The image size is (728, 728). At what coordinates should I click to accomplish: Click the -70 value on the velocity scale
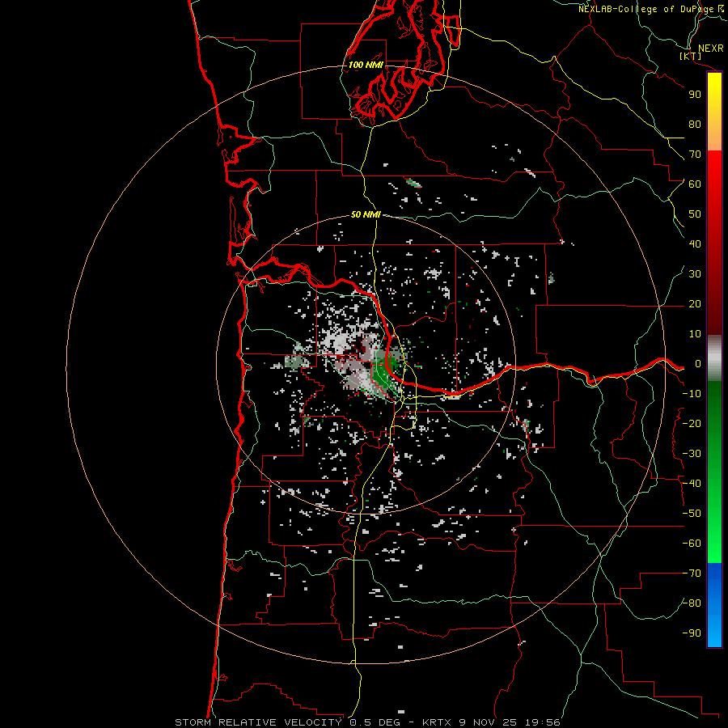point(692,574)
